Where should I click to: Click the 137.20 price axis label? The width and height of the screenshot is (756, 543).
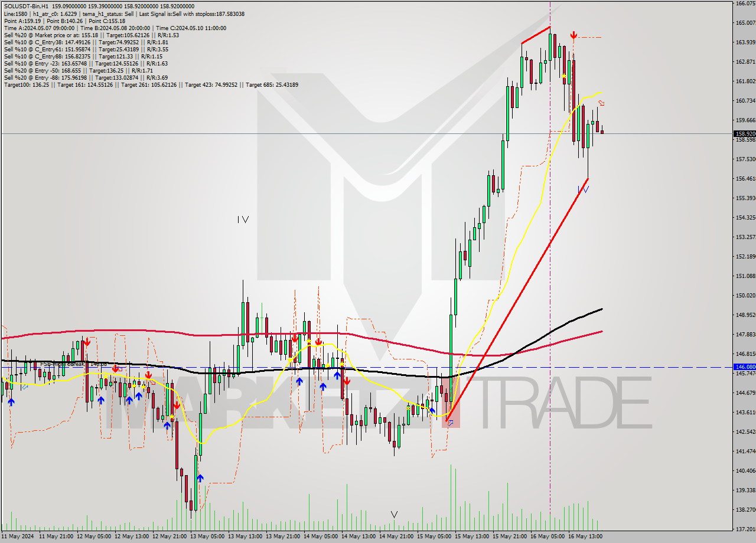coord(745,529)
